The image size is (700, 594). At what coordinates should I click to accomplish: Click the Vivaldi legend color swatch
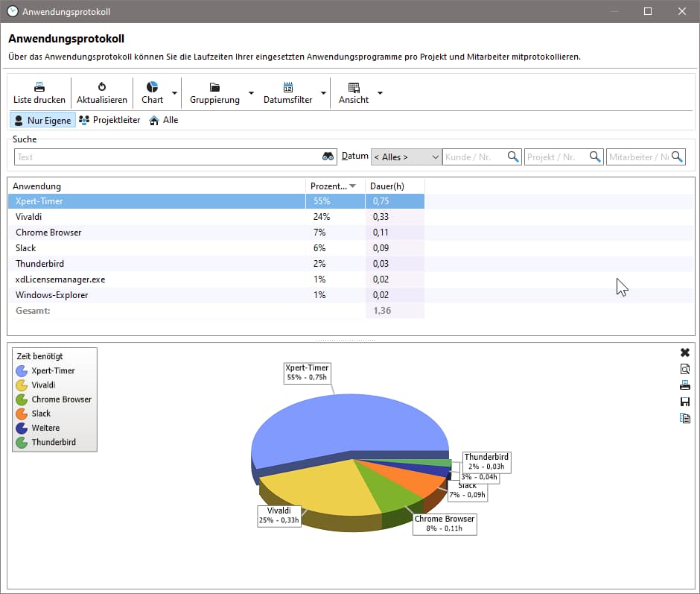click(x=22, y=385)
